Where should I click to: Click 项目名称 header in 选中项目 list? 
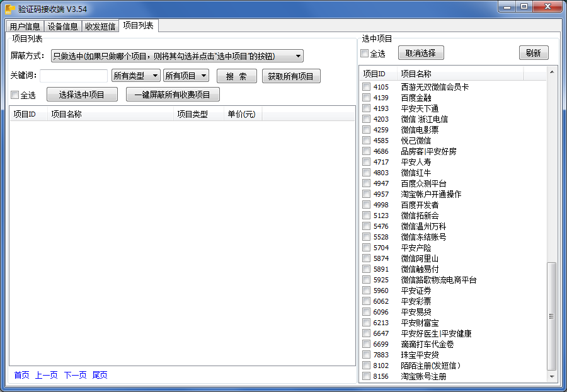(461, 74)
